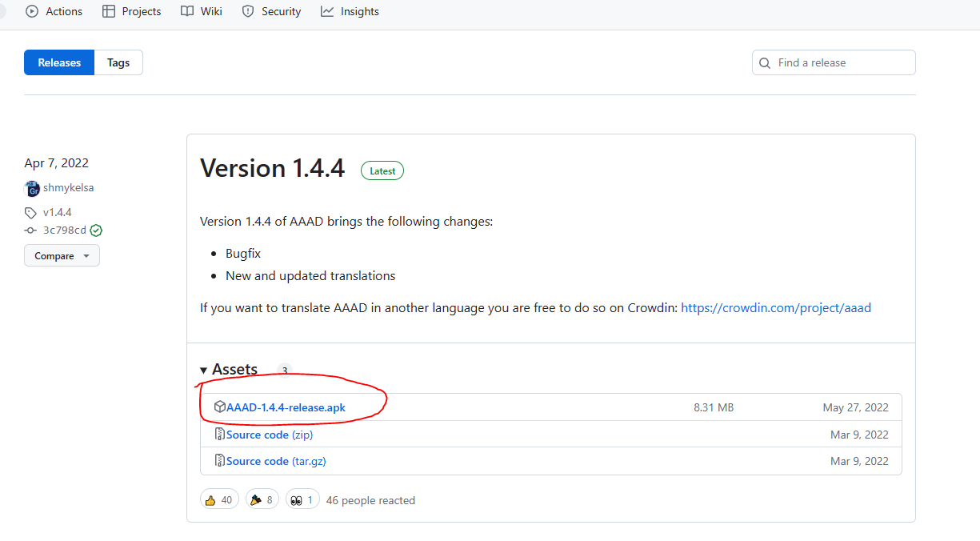This screenshot has width=980, height=541.
Task: Open the Actions tab
Action: (x=54, y=11)
